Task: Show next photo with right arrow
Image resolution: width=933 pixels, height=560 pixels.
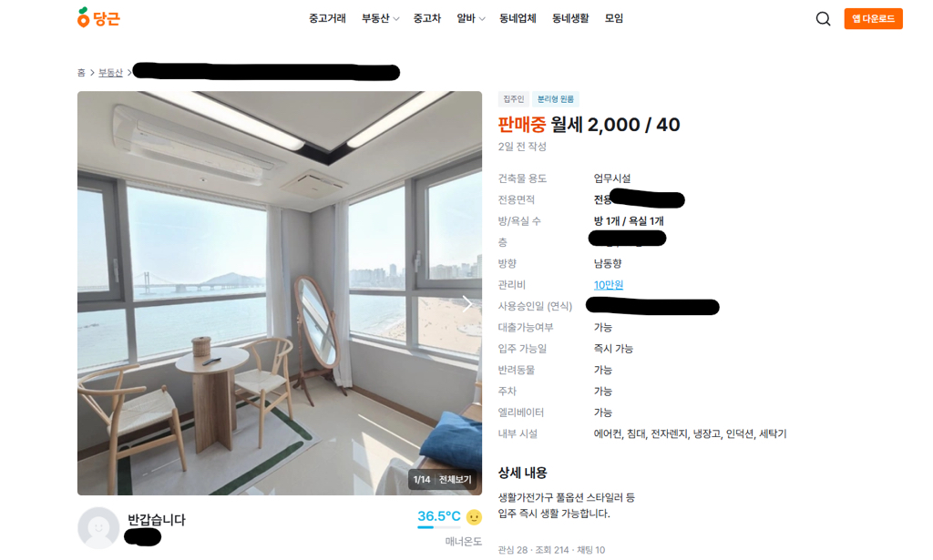Action: [467, 304]
